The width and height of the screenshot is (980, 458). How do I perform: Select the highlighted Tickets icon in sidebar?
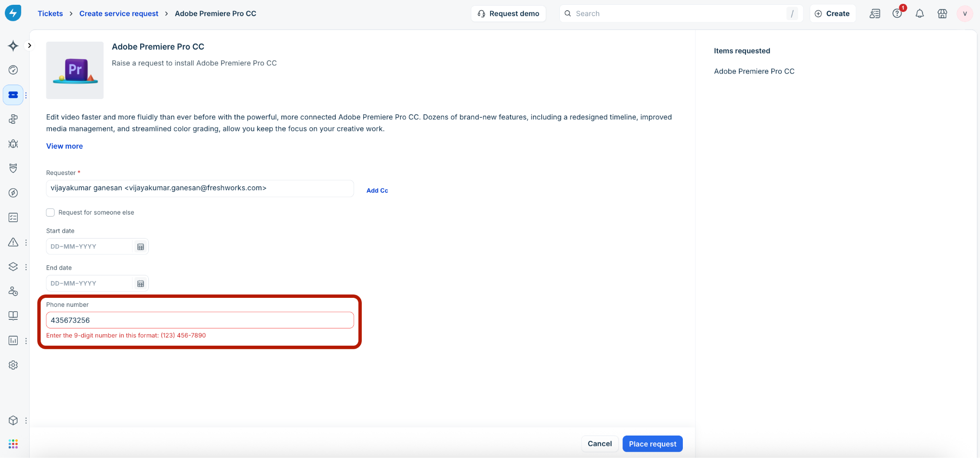pyautogui.click(x=13, y=95)
